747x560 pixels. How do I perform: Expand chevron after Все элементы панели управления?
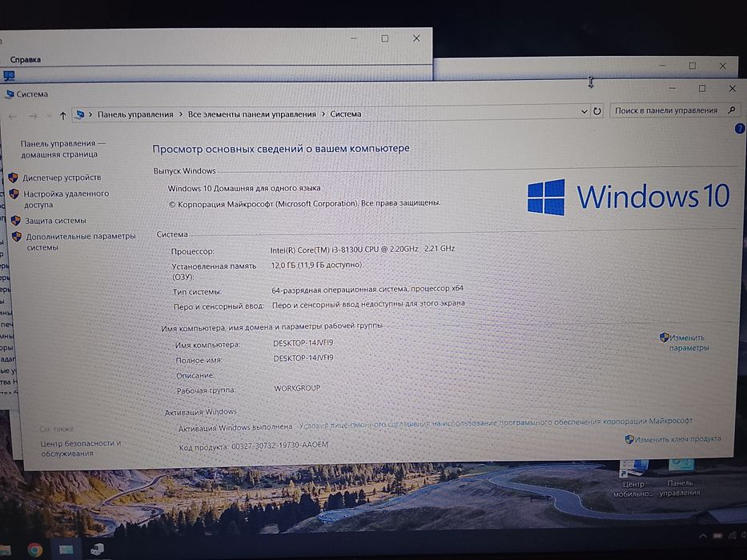[x=323, y=114]
